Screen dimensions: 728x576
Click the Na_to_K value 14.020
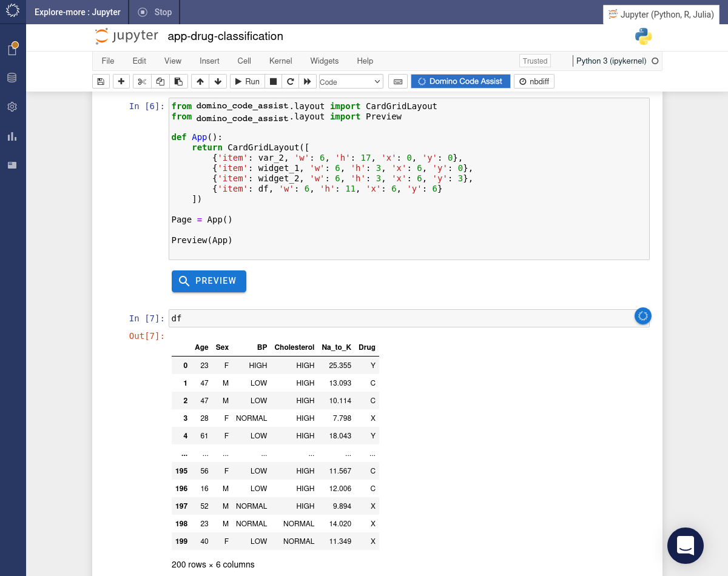click(x=340, y=524)
